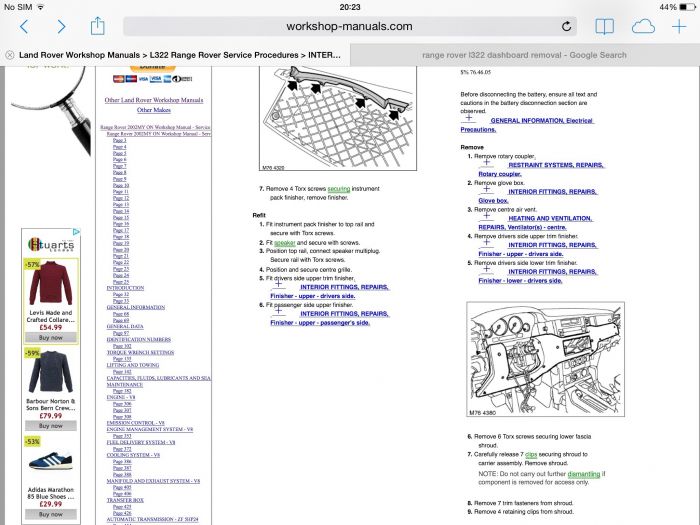Screen dimensions: 700x525
Task: Open the bookmarks book icon
Action: [x=604, y=27]
